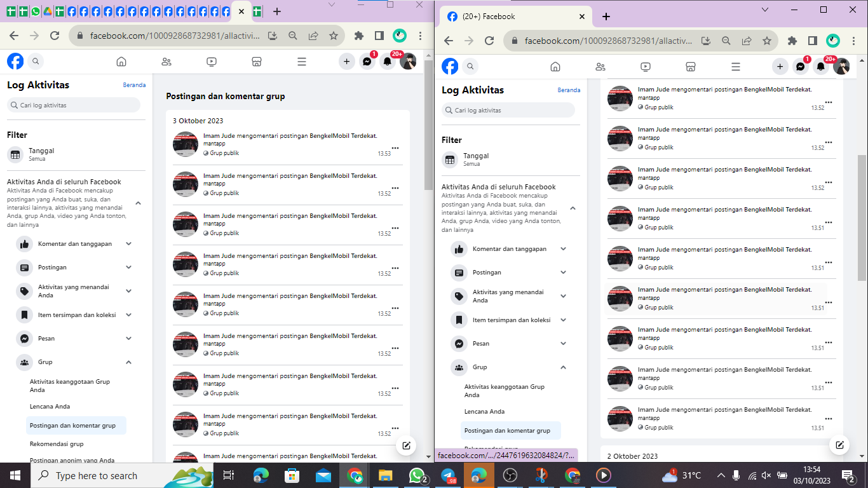
Task: Open Home icon in right window
Action: point(555,67)
